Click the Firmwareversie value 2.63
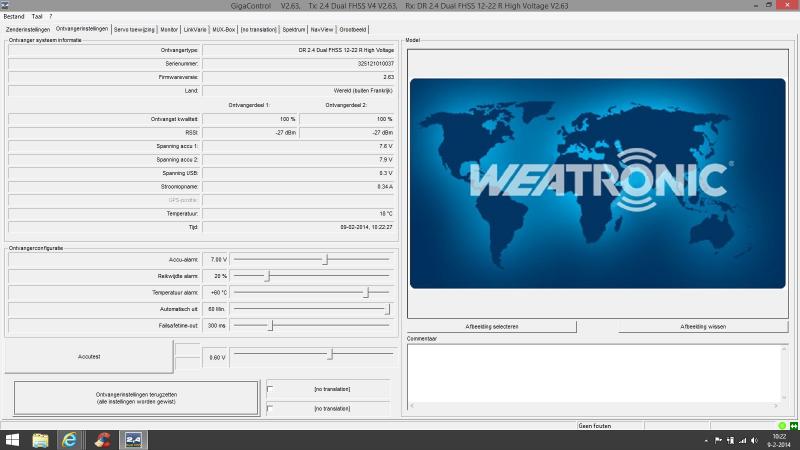 (388, 77)
